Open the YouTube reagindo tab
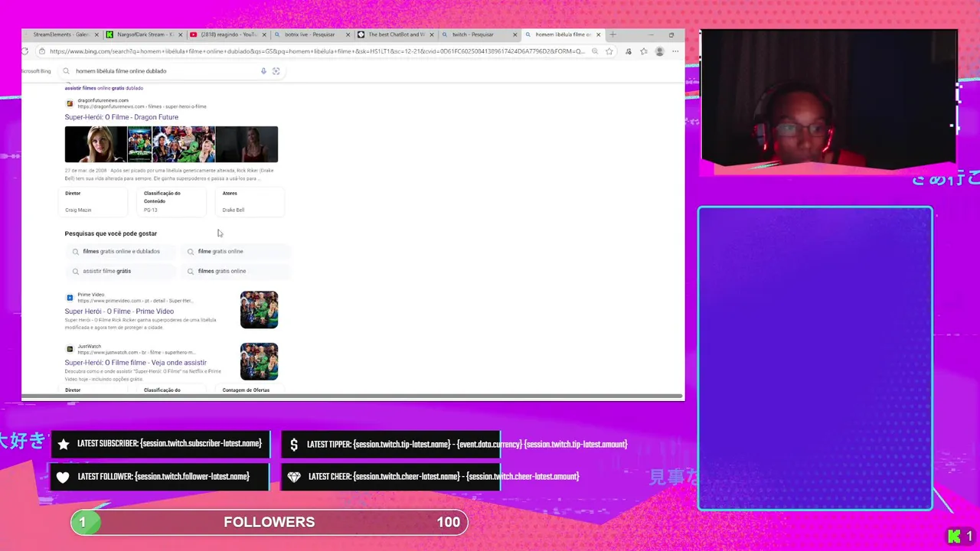980x551 pixels. coord(227,34)
